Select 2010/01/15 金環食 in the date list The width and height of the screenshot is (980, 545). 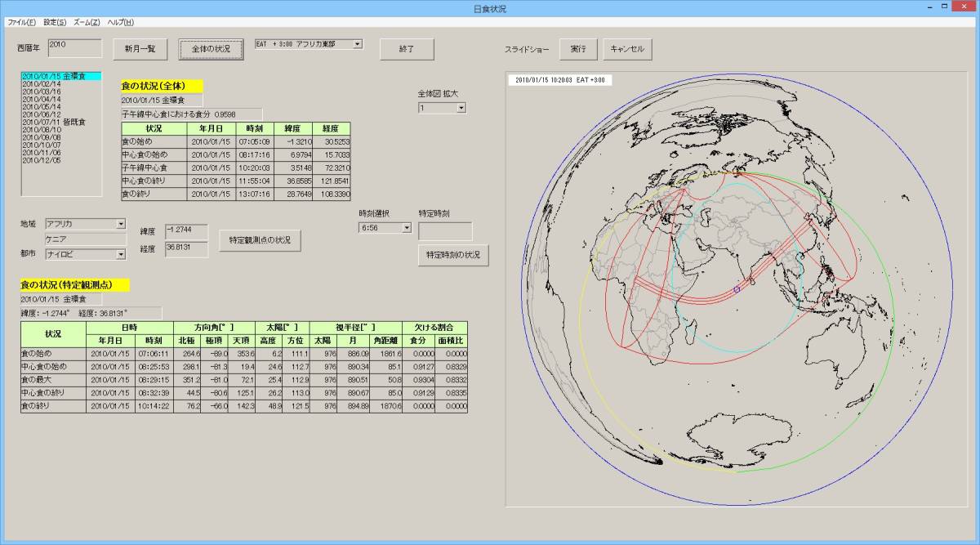[x=61, y=76]
